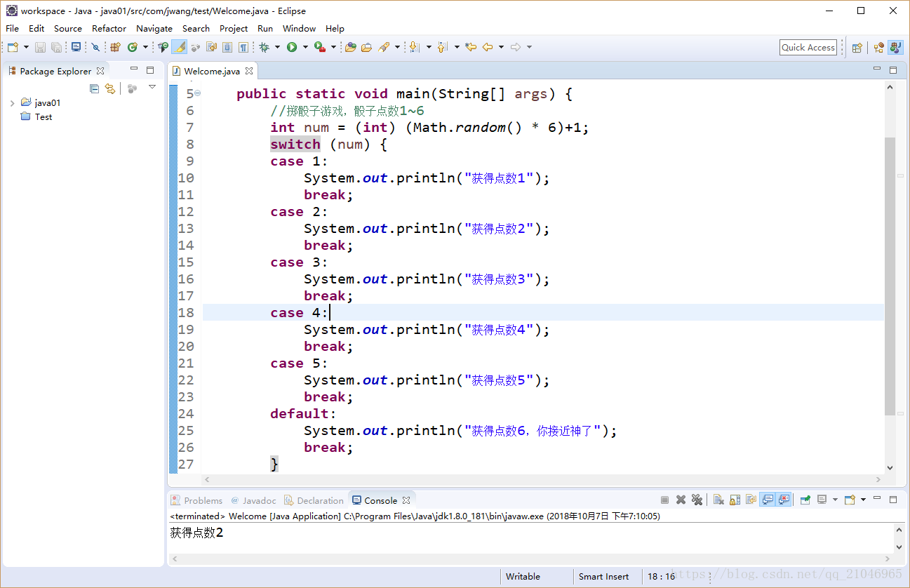The width and height of the screenshot is (910, 588).
Task: Open the Project menu
Action: pos(234,28)
